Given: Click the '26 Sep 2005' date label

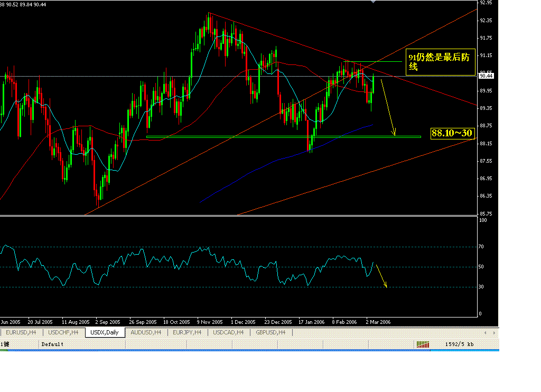Looking at the screenshot, I should [x=143, y=322].
